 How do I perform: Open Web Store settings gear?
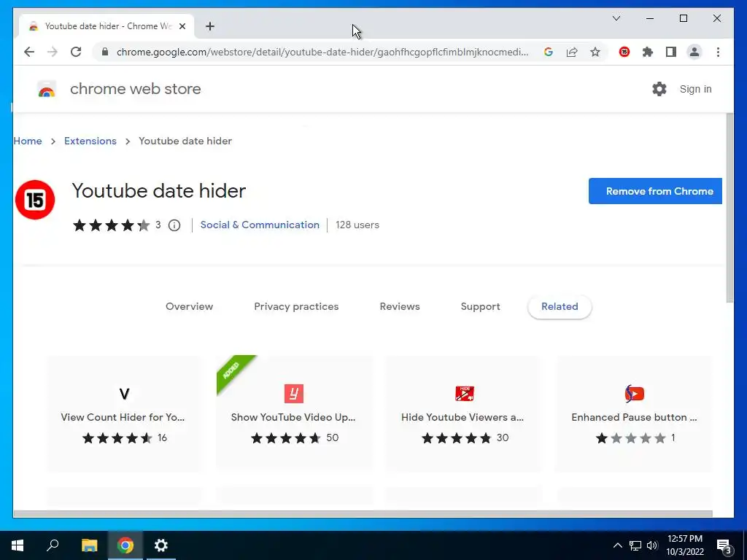click(x=659, y=89)
